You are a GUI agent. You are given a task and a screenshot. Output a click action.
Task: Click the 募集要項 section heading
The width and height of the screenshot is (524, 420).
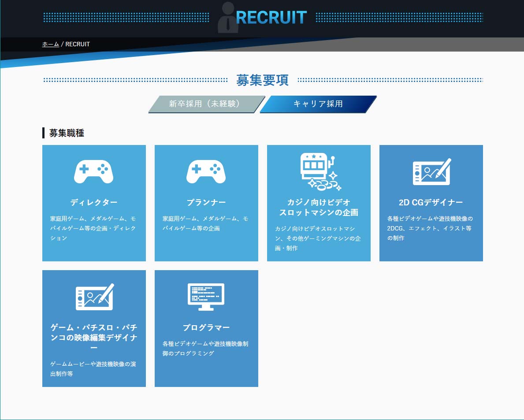(x=262, y=80)
